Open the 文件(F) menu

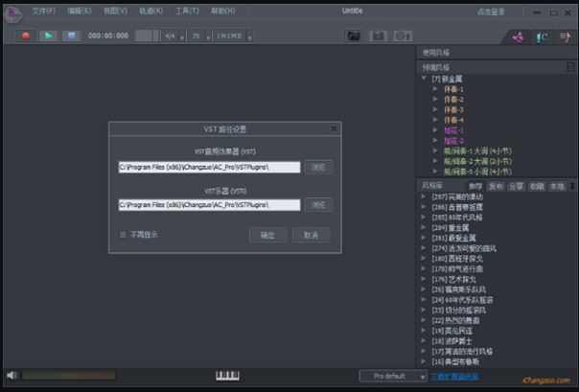pyautogui.click(x=43, y=11)
